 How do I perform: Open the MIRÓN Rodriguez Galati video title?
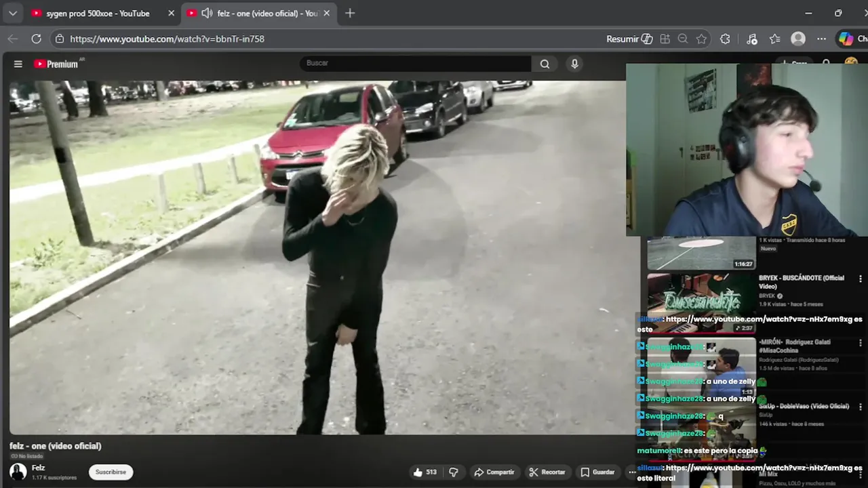[795, 346]
